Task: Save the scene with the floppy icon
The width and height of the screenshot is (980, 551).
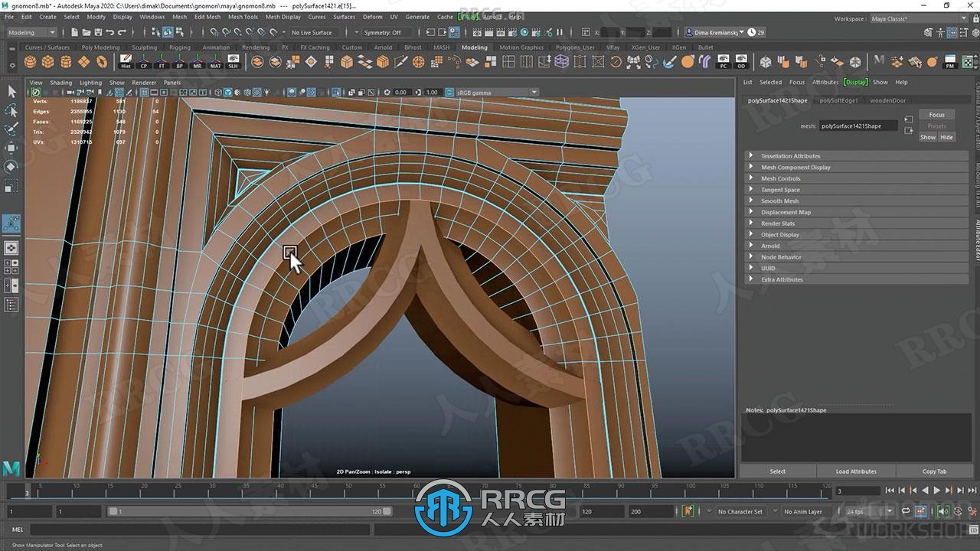Action: (x=97, y=32)
